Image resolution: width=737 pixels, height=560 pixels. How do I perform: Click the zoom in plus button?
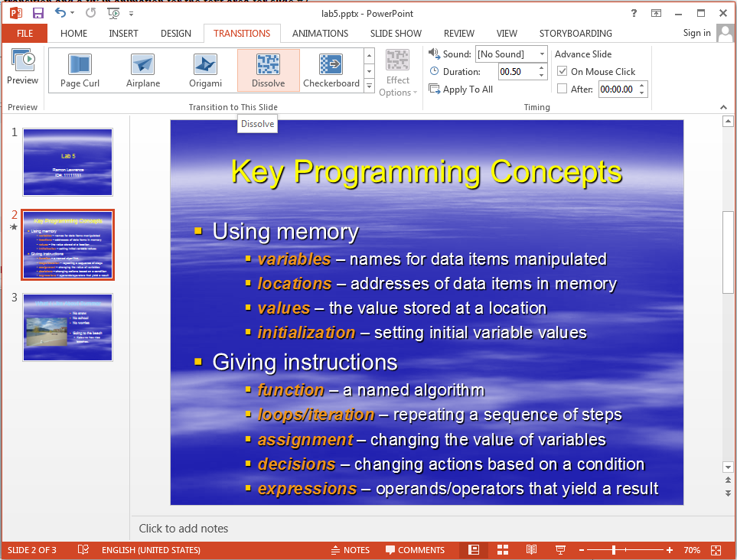(670, 550)
